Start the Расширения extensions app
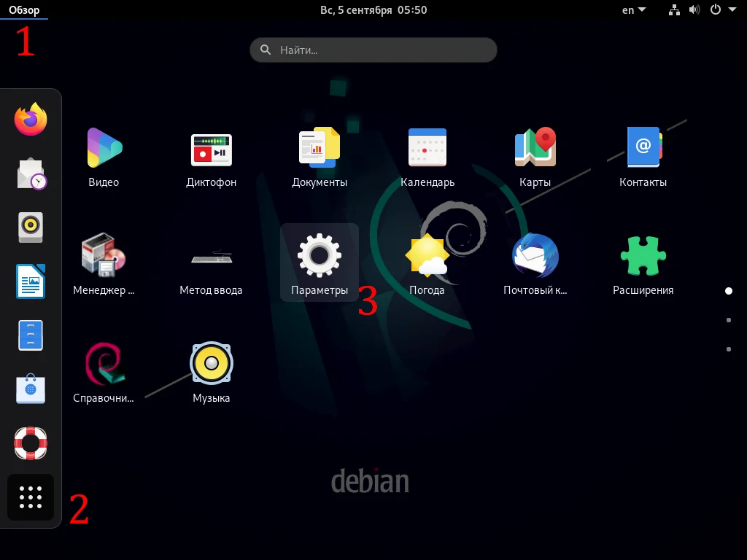The image size is (747, 560). pyautogui.click(x=643, y=254)
